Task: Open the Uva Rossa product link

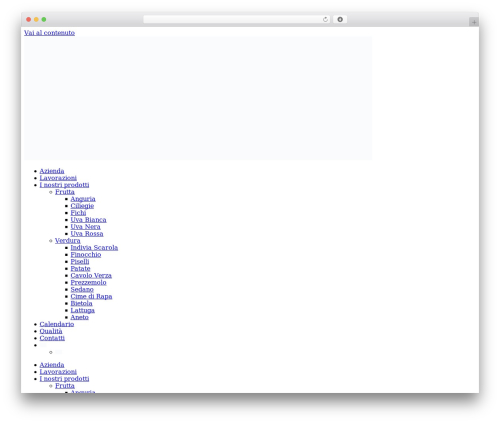Action: (x=87, y=234)
